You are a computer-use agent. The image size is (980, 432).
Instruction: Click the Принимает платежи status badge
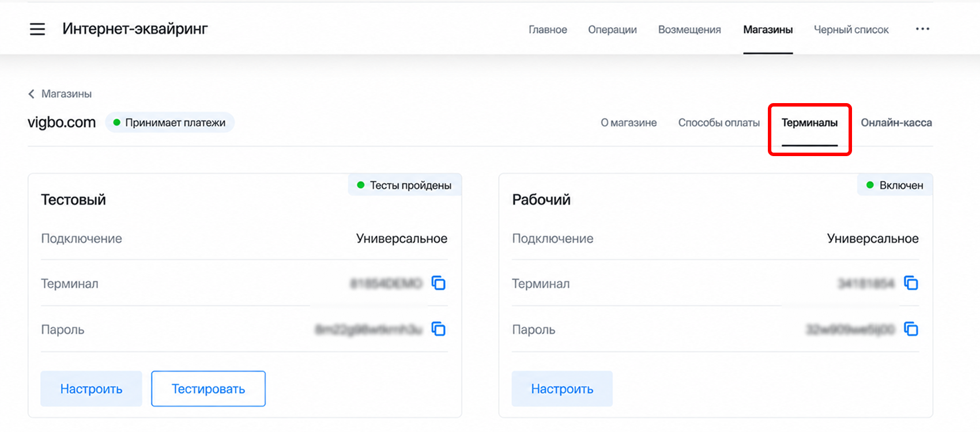(x=169, y=123)
